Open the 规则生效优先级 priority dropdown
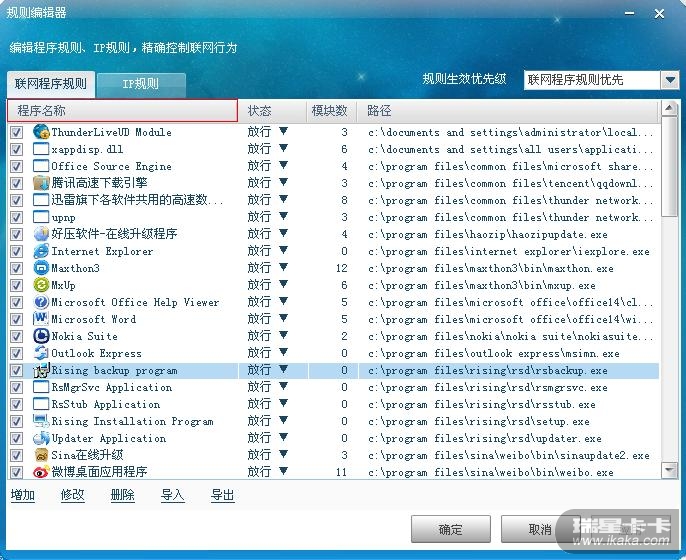Viewport: 686px width, 560px height. pyautogui.click(x=669, y=80)
